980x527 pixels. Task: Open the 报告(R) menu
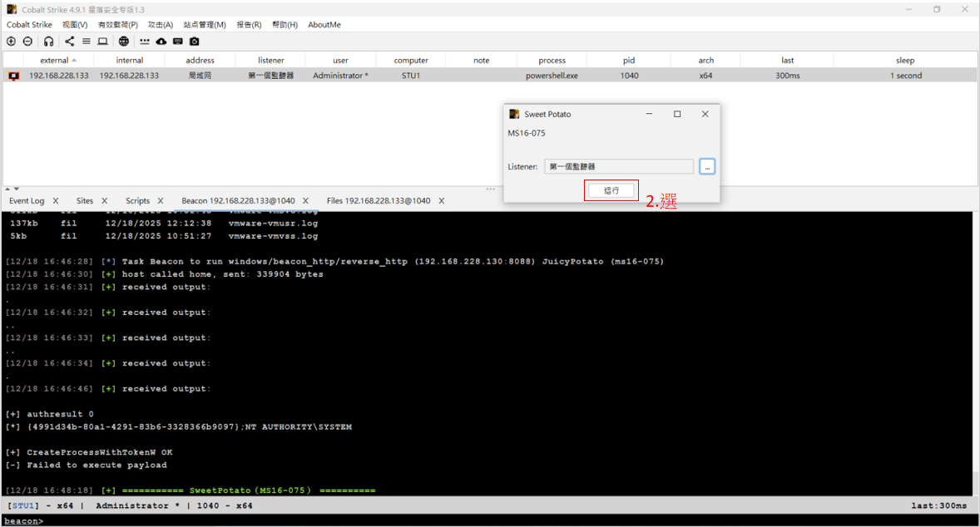pos(249,25)
